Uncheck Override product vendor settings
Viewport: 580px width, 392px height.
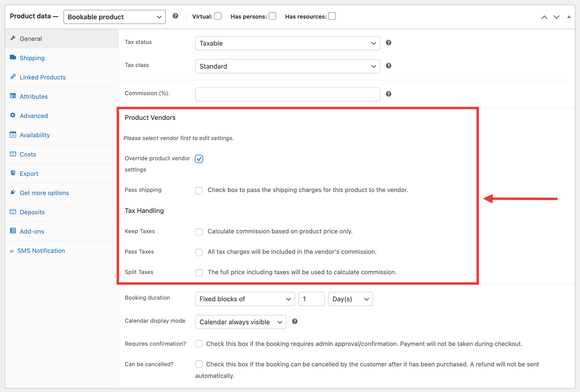(x=199, y=159)
